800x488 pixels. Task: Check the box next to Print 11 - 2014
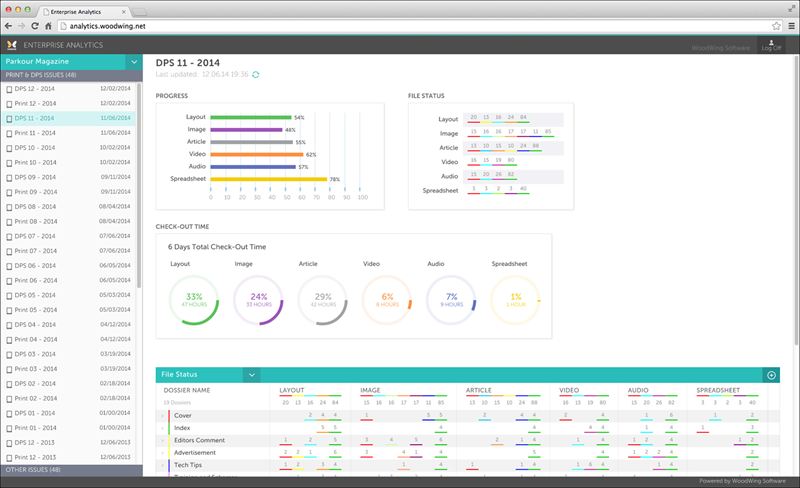9,133
